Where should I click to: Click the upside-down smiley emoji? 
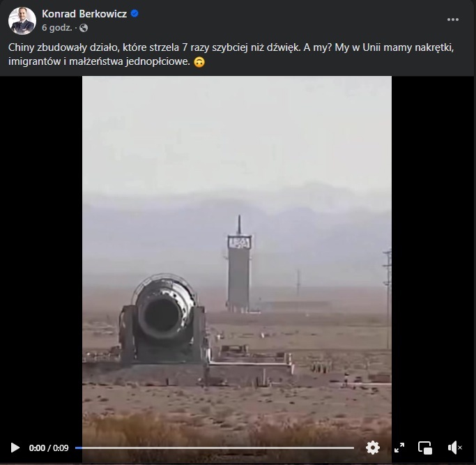point(199,62)
